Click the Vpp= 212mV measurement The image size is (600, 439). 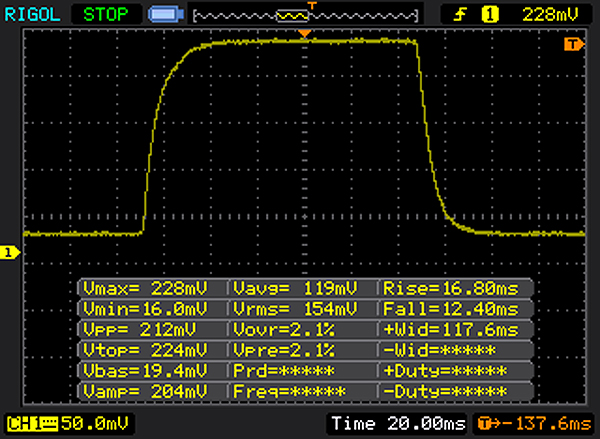click(140, 329)
